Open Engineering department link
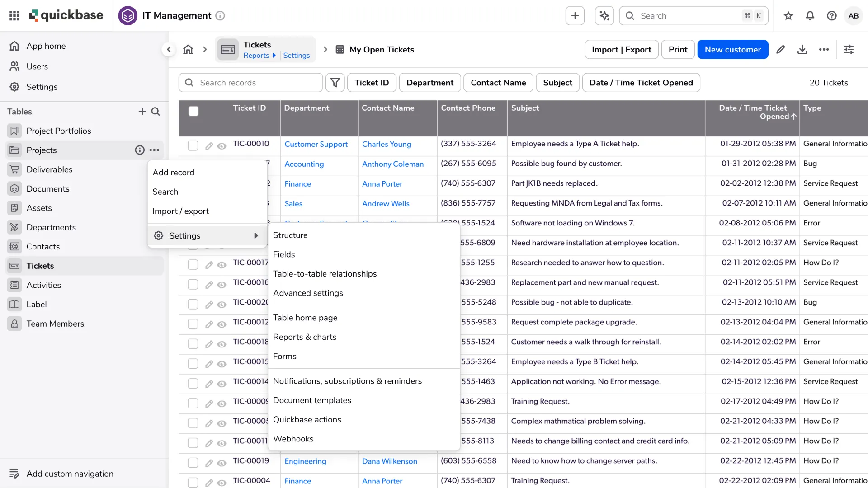This screenshot has width=868, height=488. point(305,461)
